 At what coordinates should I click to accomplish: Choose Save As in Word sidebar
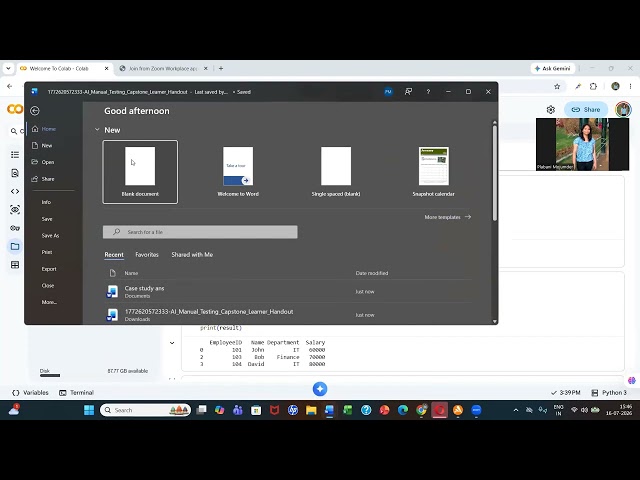tap(50, 236)
